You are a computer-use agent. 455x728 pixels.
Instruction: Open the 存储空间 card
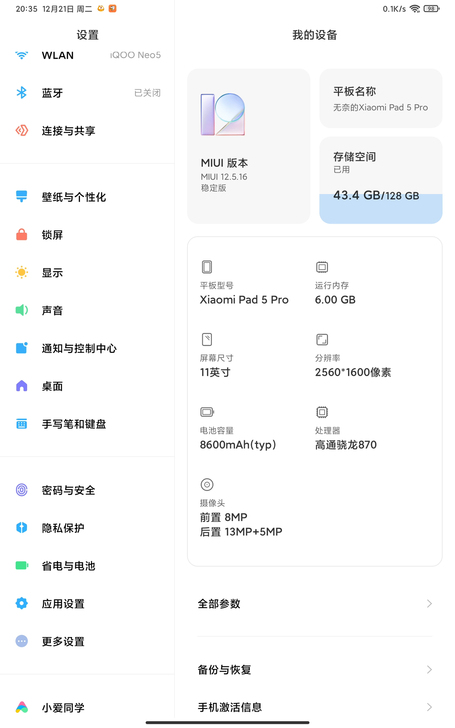(381, 180)
